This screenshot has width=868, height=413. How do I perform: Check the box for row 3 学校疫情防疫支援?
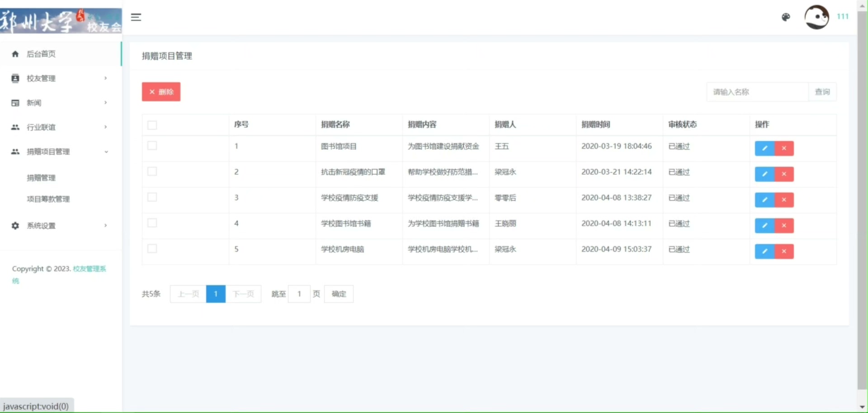152,197
